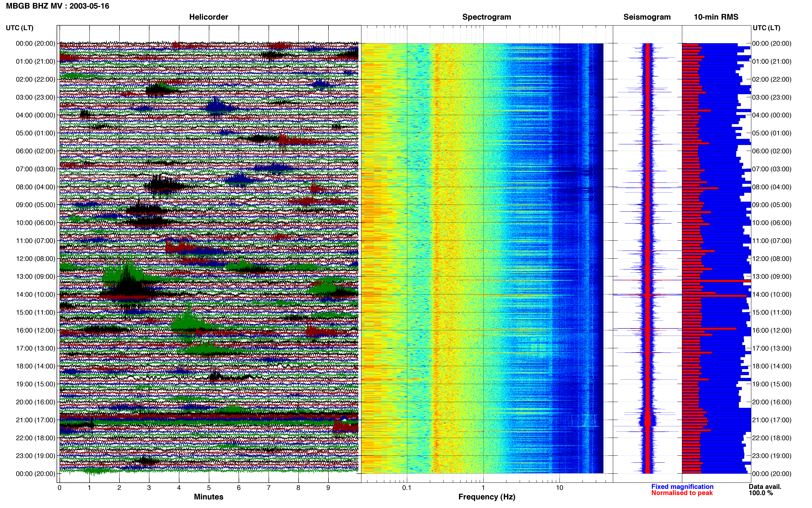812x508 pixels.
Task: Click the '10' frequency tick label
Action: tap(559, 487)
